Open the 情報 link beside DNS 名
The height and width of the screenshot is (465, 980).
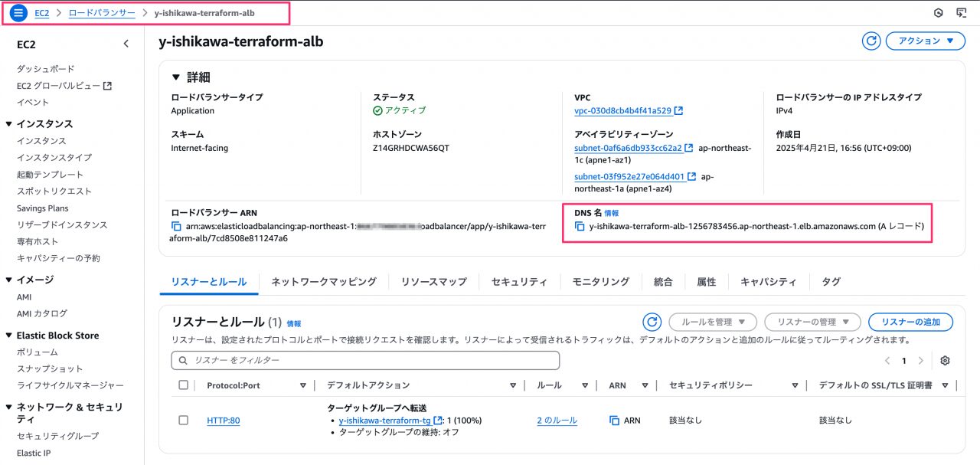click(x=611, y=213)
